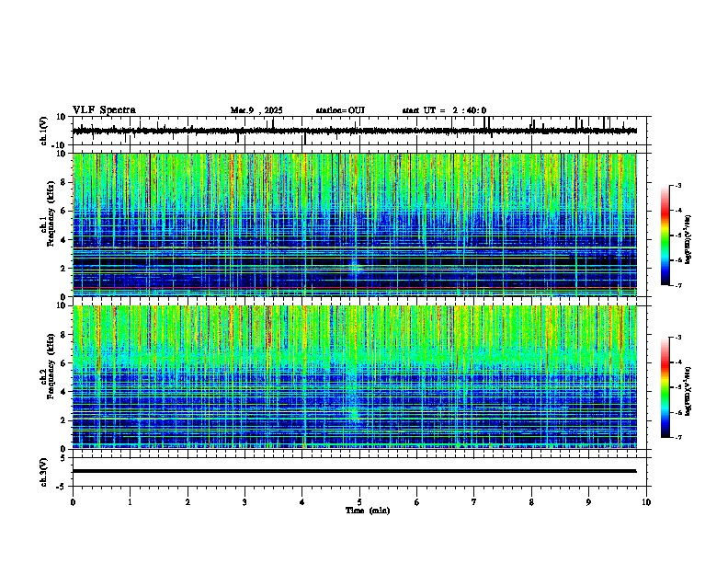728x563 pixels.
Task: Click the time axis tick label '3'
Action: (x=245, y=502)
